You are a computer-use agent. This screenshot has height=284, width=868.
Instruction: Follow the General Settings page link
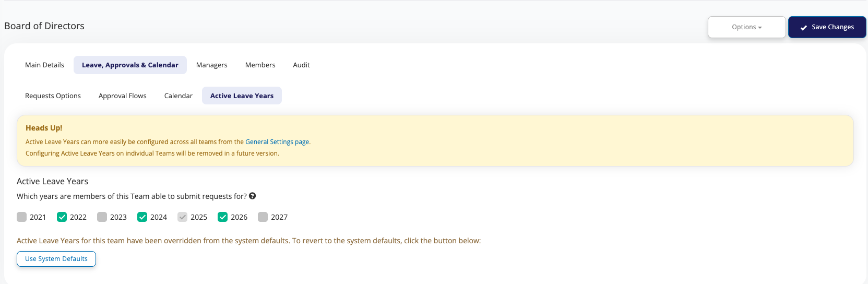[x=277, y=142]
